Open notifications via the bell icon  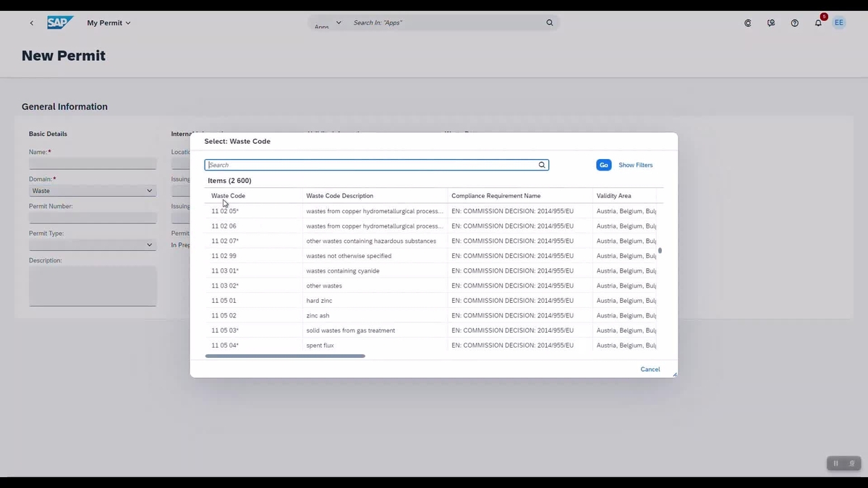pyautogui.click(x=818, y=22)
